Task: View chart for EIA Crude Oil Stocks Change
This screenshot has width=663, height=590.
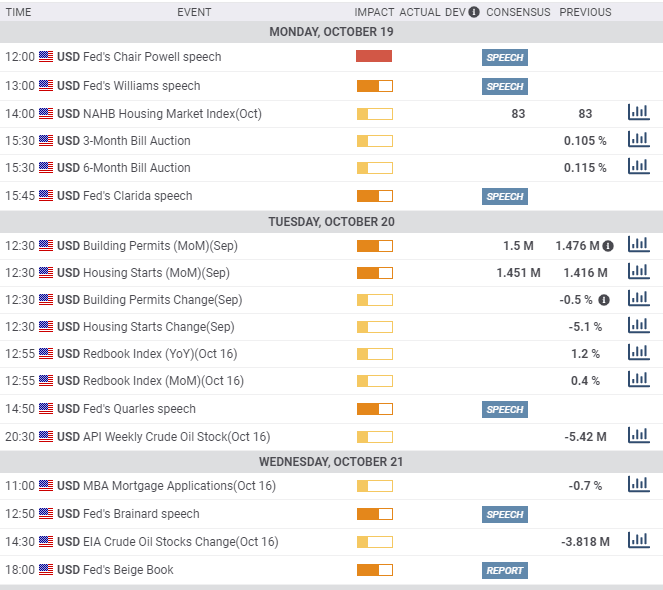Action: 638,541
